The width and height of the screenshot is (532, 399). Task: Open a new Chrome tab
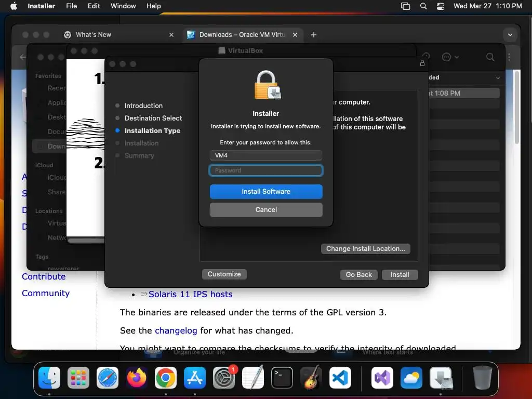tap(314, 35)
